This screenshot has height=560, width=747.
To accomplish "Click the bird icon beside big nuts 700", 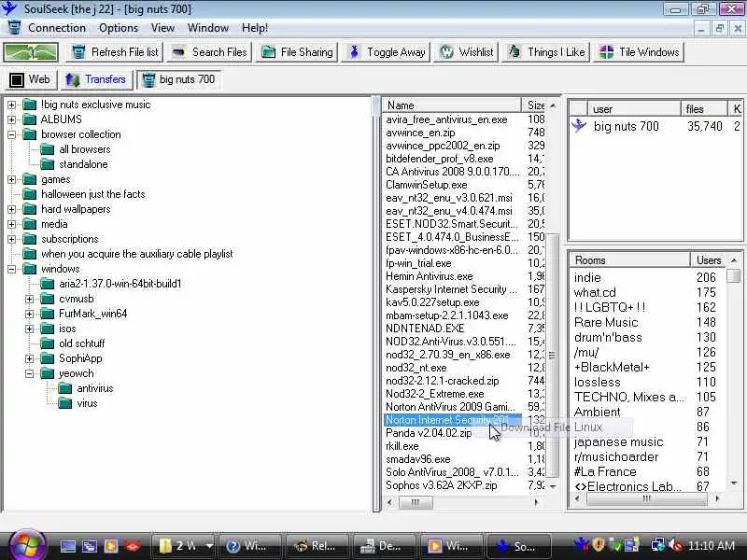I will [579, 127].
